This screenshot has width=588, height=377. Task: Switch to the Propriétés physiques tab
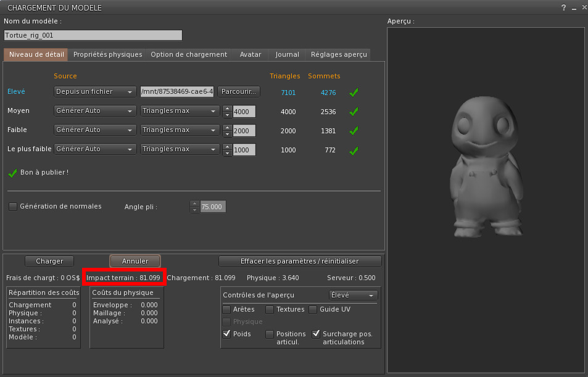point(107,54)
